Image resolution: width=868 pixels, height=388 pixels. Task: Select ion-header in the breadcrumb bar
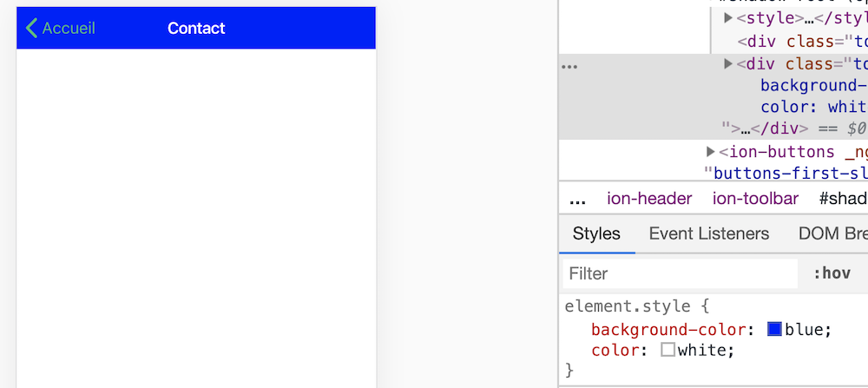coord(649,199)
